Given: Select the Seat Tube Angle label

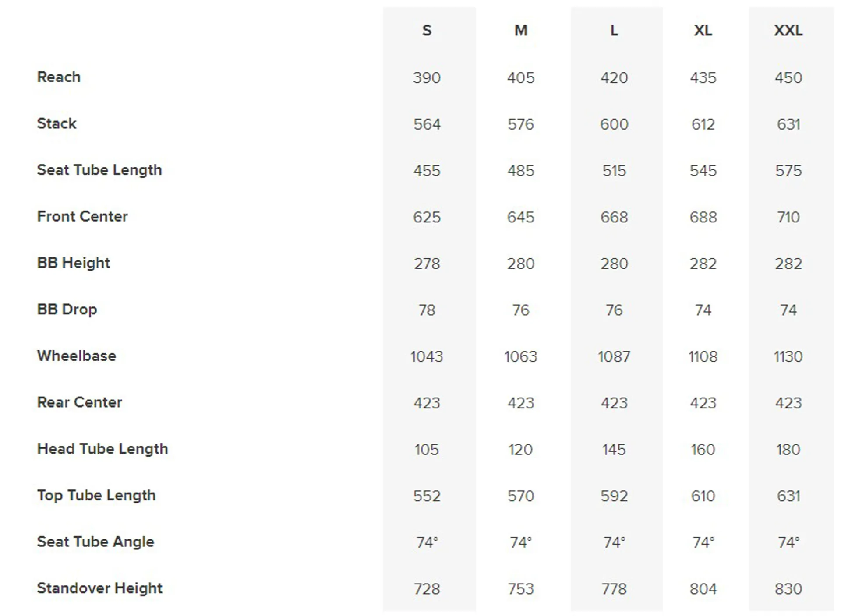Looking at the screenshot, I should click(x=95, y=542).
